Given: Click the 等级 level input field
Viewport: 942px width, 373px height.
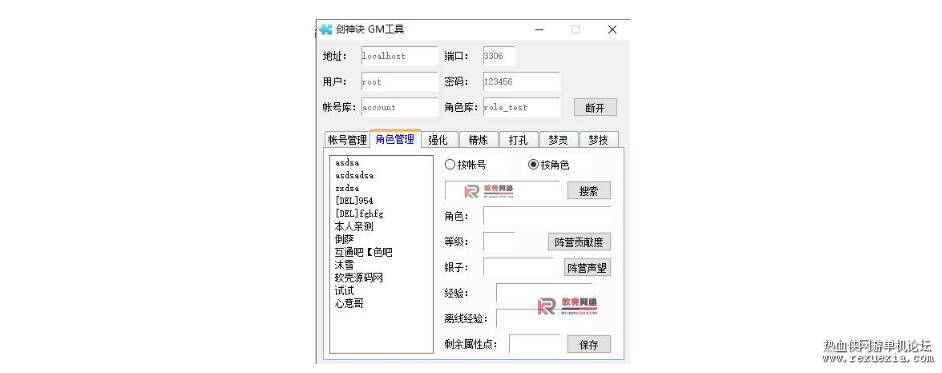Looking at the screenshot, I should [x=499, y=242].
